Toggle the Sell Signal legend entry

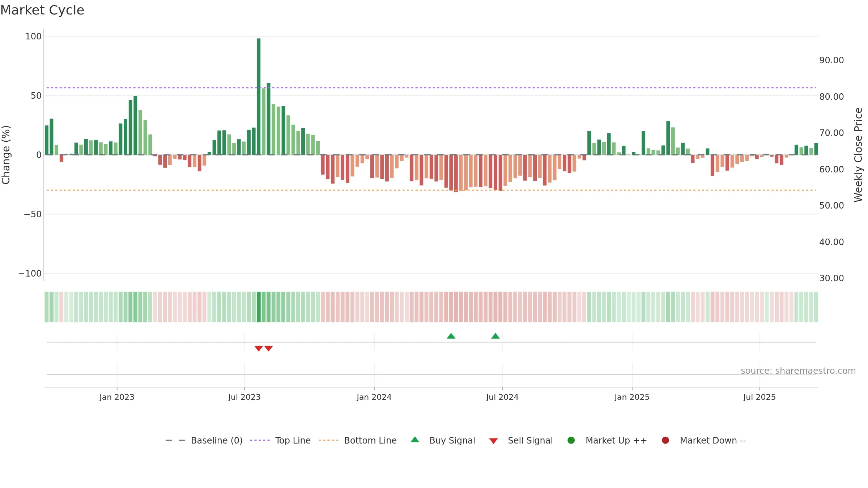(x=521, y=440)
